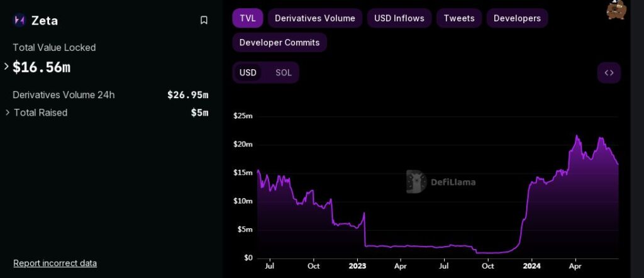Select the TVL chart toggle

[248, 18]
